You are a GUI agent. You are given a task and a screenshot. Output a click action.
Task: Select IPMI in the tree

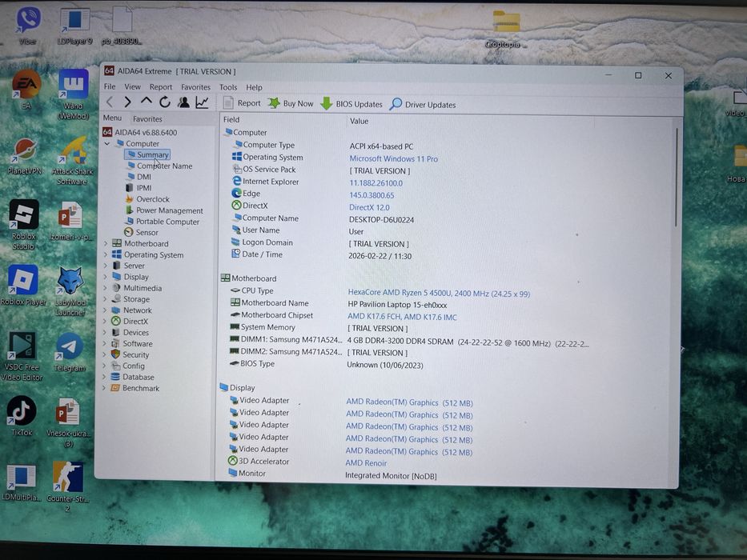click(139, 188)
